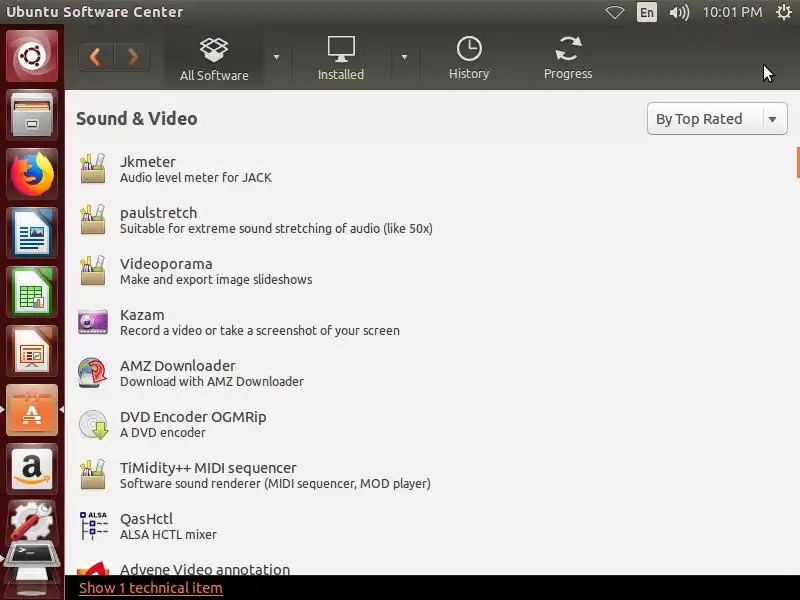The width and height of the screenshot is (800, 600).
Task: Click the AMZ Downloader globe icon
Action: coord(93,372)
